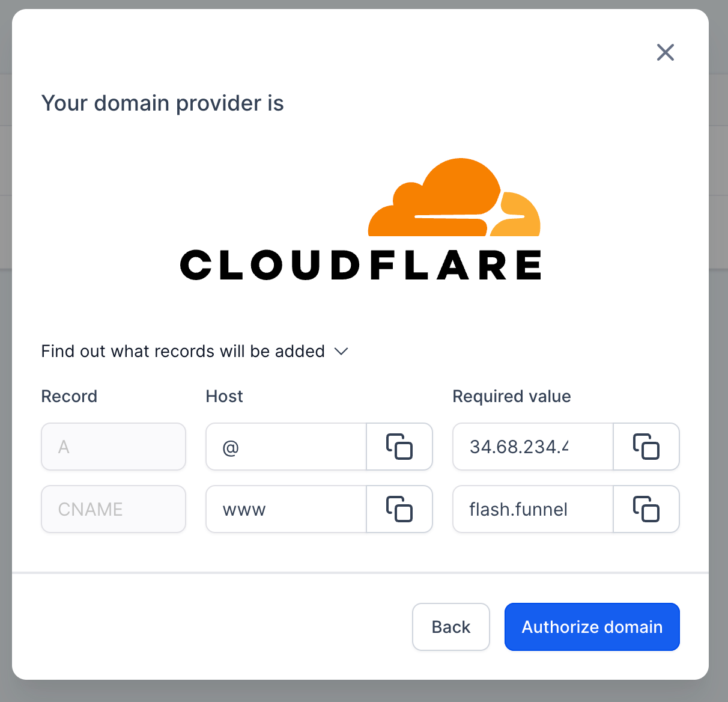Focus the flash.funnel required value field
This screenshot has height=702, width=728.
click(533, 509)
